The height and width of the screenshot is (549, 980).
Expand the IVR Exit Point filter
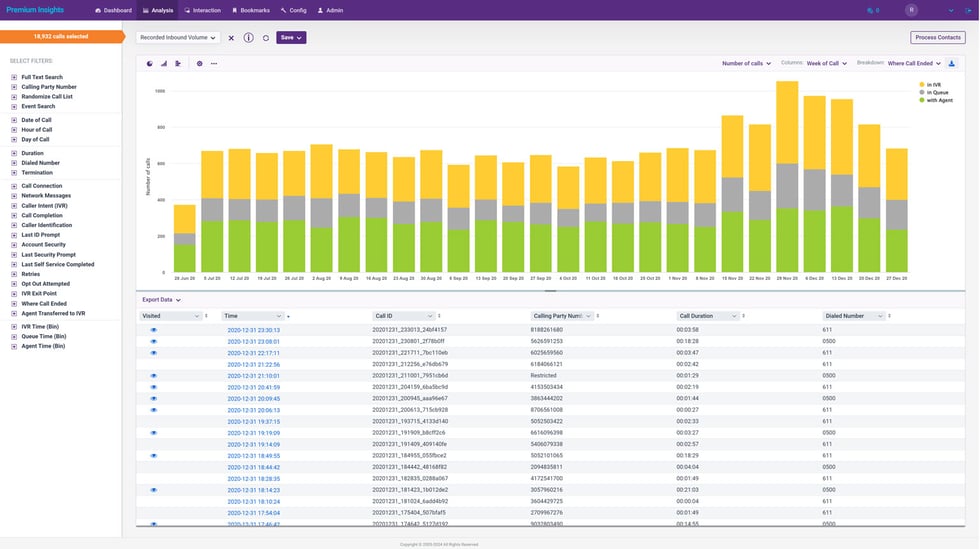pyautogui.click(x=14, y=294)
